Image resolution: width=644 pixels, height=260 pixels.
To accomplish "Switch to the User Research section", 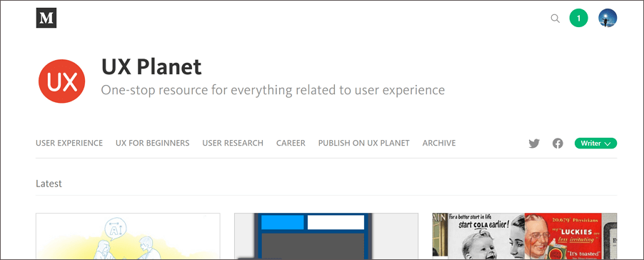I will [x=233, y=143].
